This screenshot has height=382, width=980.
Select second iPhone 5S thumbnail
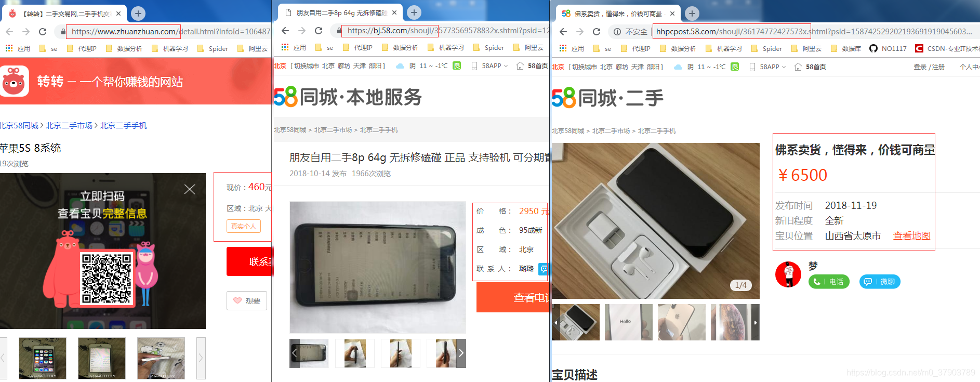pos(102,358)
